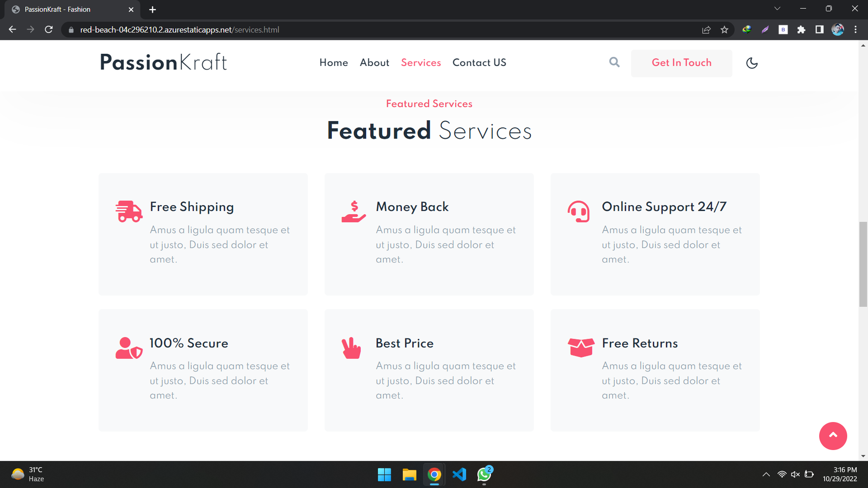
Task: Open the site search magnifier icon
Action: (614, 62)
